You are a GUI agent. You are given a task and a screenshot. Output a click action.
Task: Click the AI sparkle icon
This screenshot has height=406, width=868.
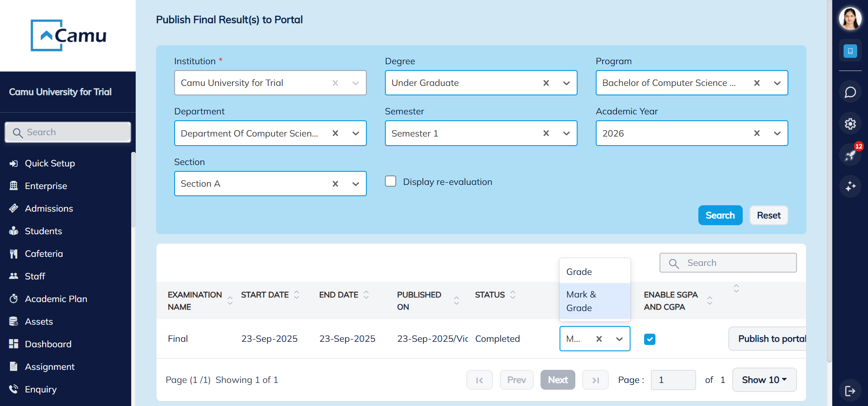pos(850,186)
